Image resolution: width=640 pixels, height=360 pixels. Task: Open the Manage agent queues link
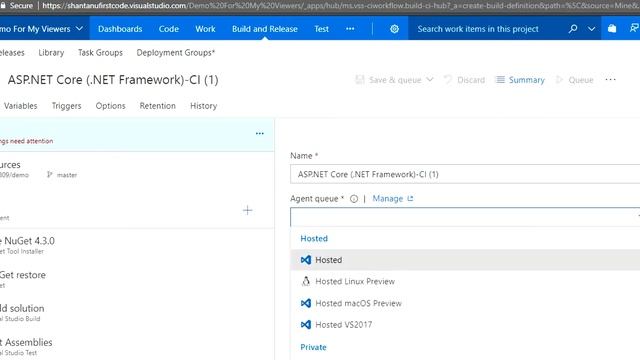click(393, 199)
